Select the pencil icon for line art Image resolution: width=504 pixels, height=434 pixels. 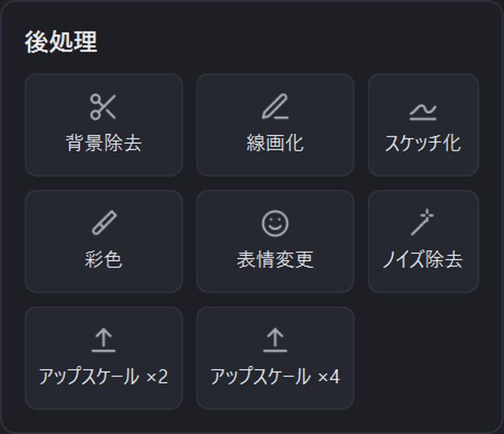coord(275,107)
